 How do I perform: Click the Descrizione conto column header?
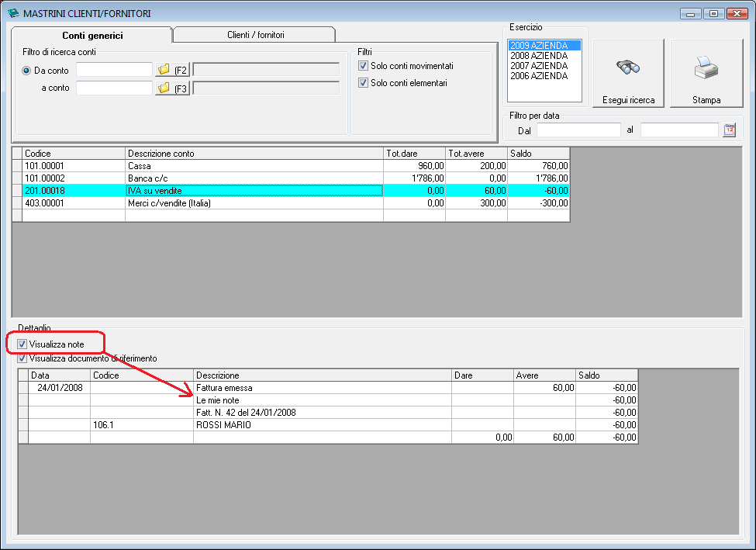pos(254,154)
